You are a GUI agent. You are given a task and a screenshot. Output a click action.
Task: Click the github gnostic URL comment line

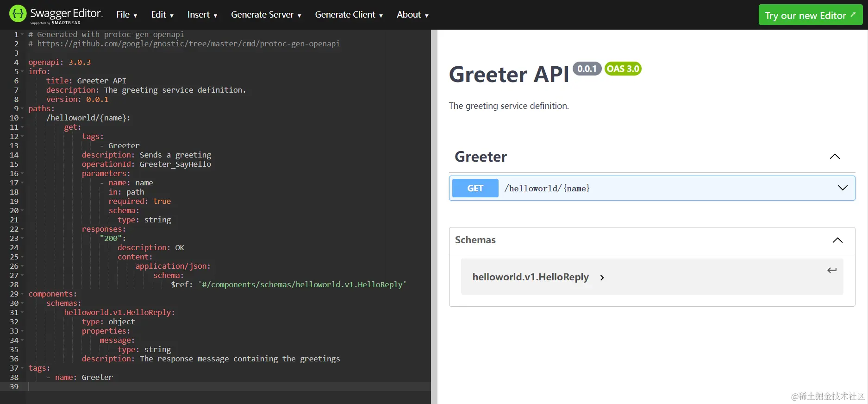pos(184,44)
